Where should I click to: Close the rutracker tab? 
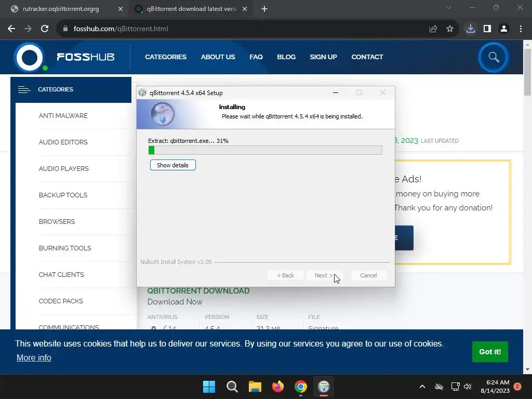point(121,9)
